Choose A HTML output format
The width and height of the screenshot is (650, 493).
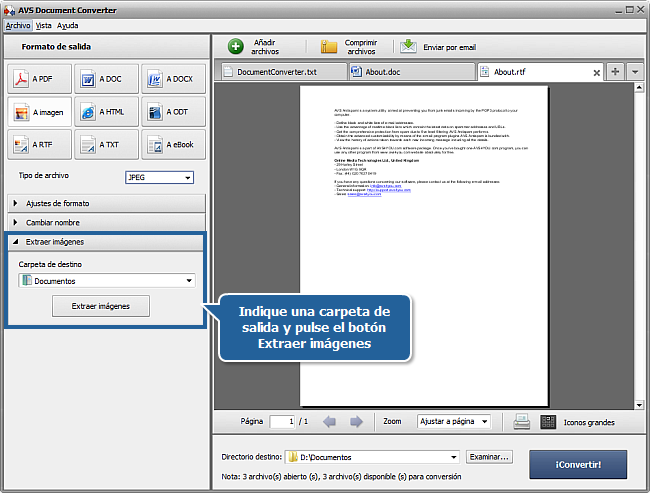coord(107,112)
